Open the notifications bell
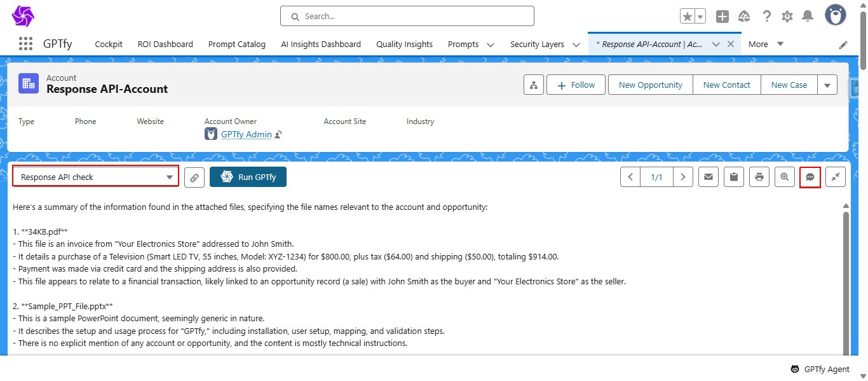The image size is (868, 381). pyautogui.click(x=808, y=17)
